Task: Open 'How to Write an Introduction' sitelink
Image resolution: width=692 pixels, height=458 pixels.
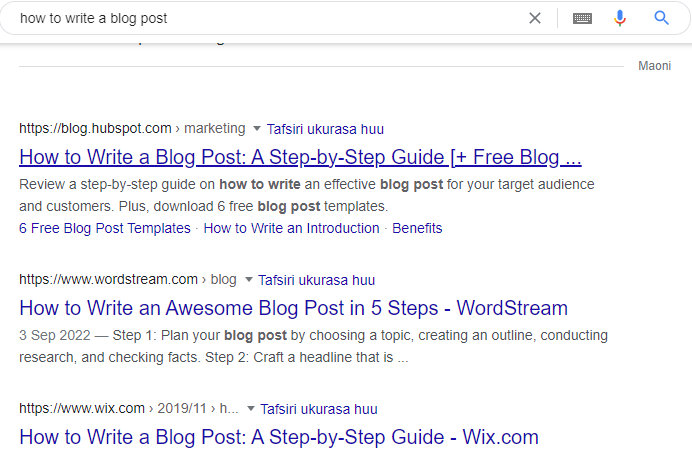Action: click(291, 228)
